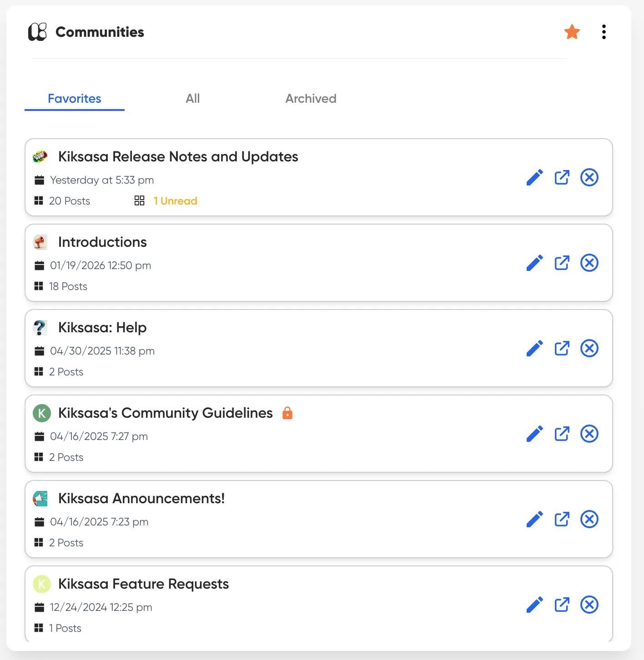Open Introductions in a new window

562,263
